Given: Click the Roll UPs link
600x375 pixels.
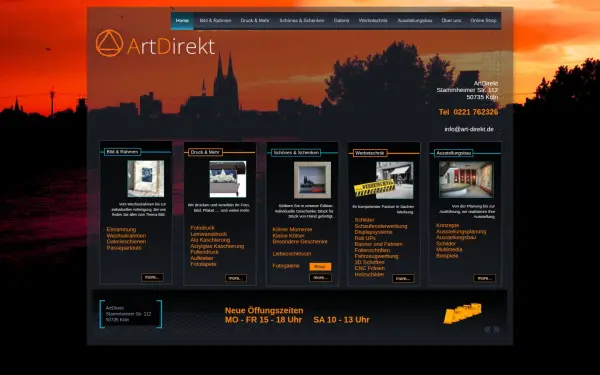Looking at the screenshot, I should tap(365, 238).
